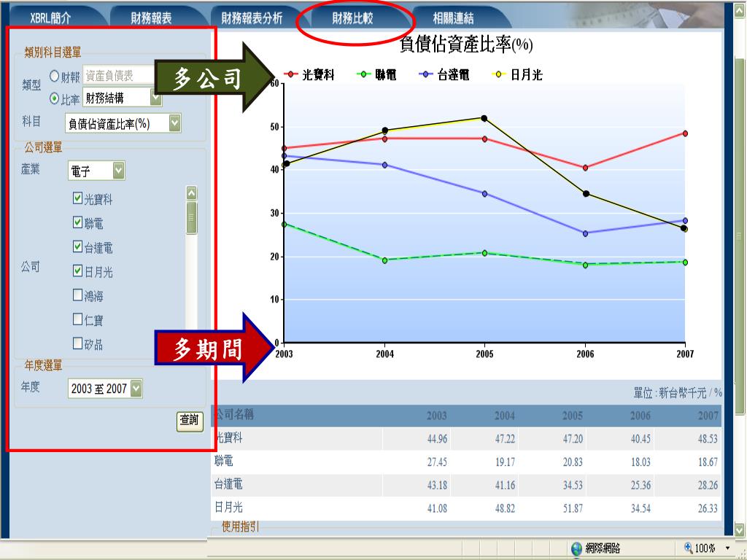Click the 台達電 2006 data point
The height and width of the screenshot is (560, 747).
pos(586,234)
